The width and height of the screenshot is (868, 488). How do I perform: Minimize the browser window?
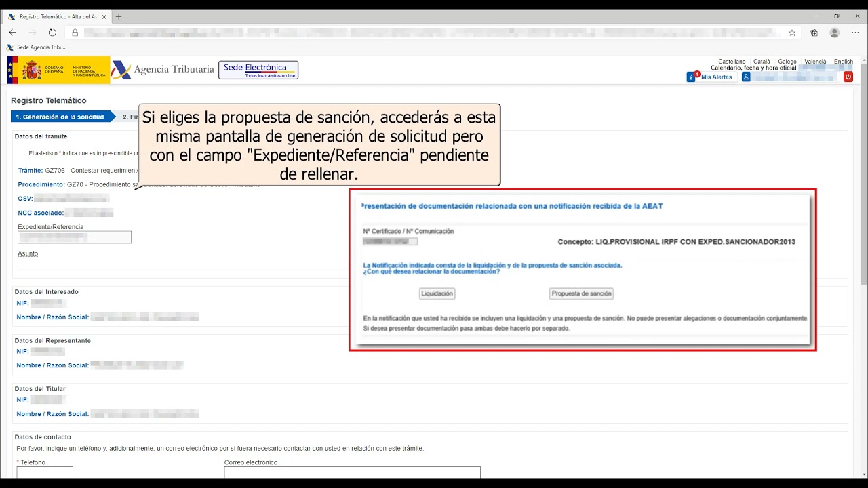(814, 16)
